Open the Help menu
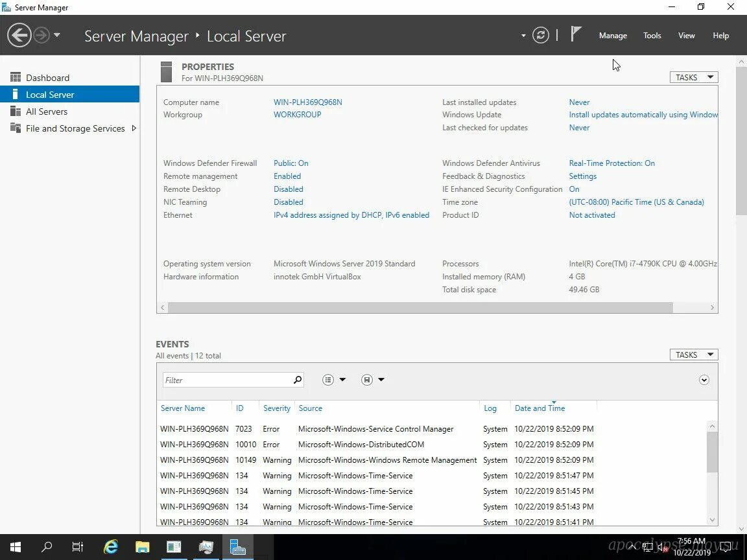 coord(720,36)
